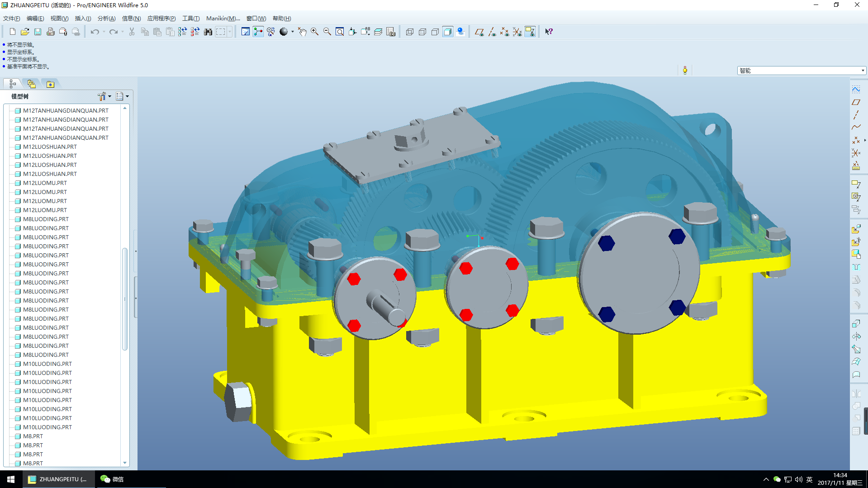Create a datum axis from right toolbar
The width and height of the screenshot is (868, 488).
point(856,115)
